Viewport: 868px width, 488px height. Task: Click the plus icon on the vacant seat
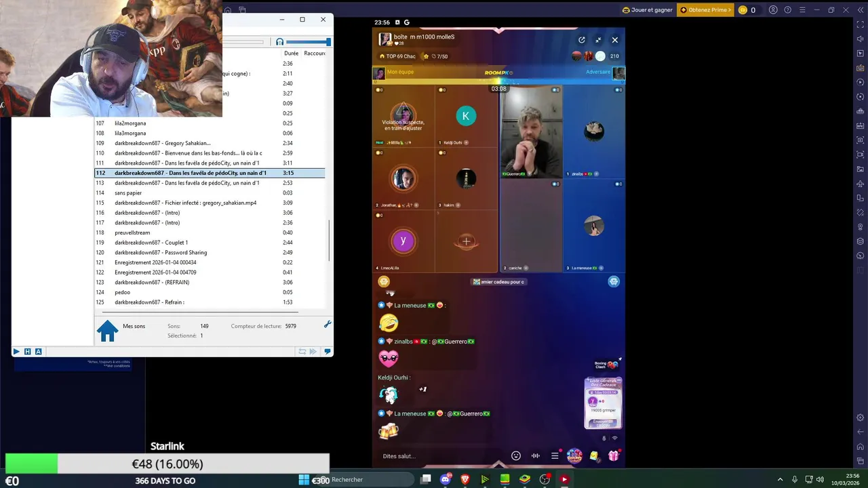click(x=466, y=241)
